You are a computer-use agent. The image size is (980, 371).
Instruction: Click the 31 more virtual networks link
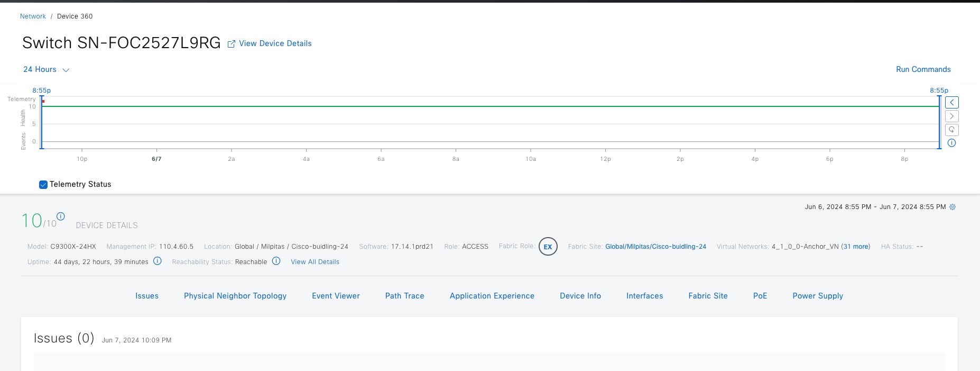click(x=855, y=247)
